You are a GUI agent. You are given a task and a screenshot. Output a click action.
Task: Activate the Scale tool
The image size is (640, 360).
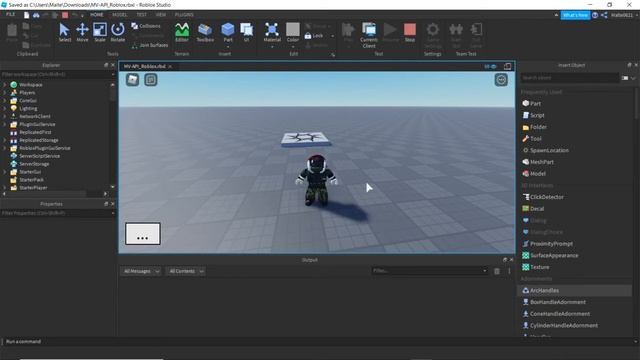(x=100, y=32)
